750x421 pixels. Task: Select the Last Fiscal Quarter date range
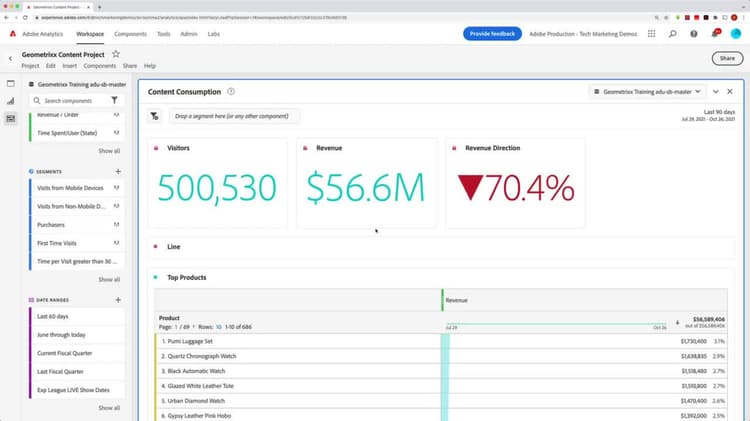77,371
